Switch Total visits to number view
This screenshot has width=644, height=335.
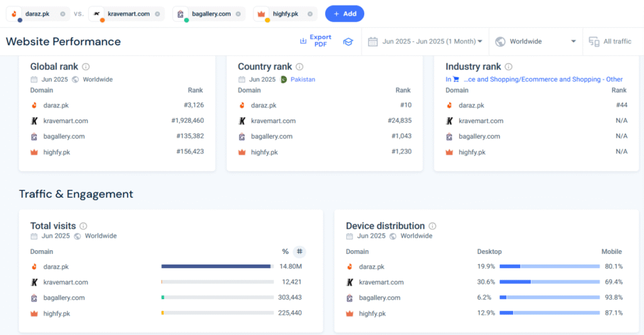pos(299,251)
